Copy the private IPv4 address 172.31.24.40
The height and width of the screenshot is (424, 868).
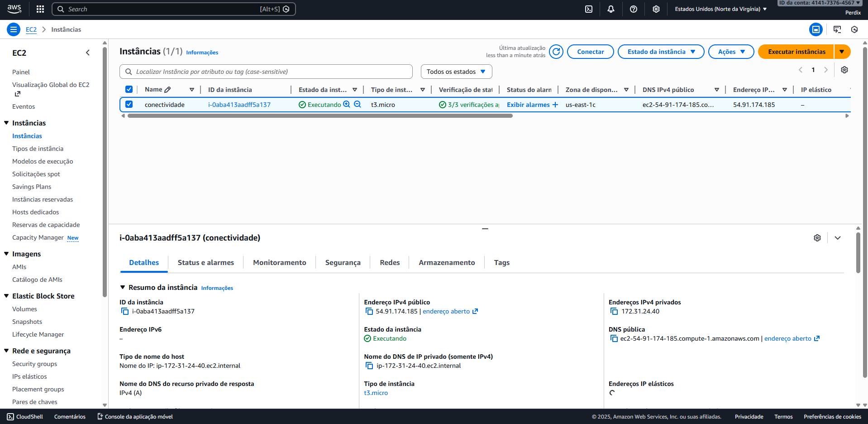[614, 311]
